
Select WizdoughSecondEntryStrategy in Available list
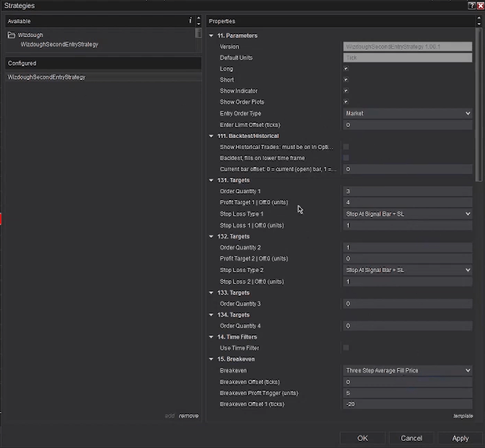[60, 44]
